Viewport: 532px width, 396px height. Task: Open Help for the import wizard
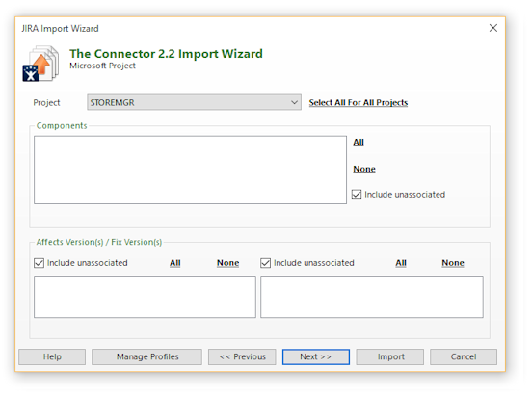coord(52,356)
